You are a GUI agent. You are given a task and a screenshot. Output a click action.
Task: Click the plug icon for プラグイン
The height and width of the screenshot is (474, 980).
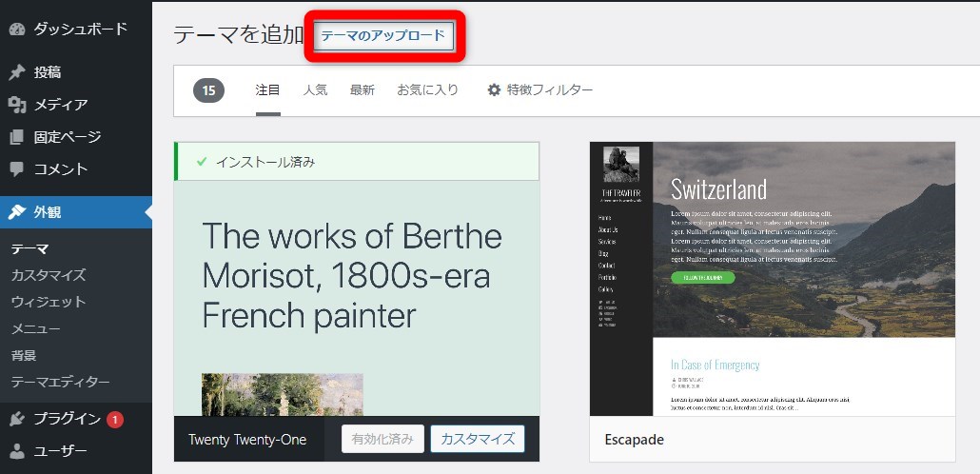click(x=17, y=419)
